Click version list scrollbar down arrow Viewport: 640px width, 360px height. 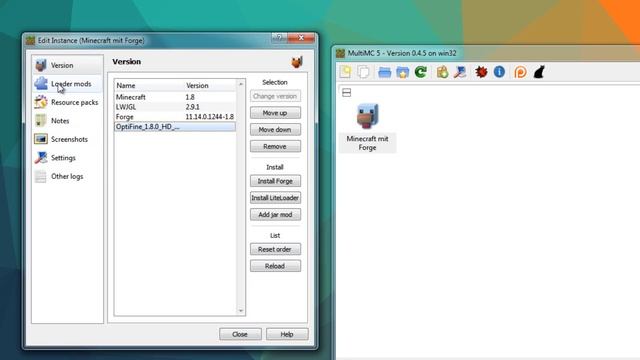pyautogui.click(x=240, y=311)
